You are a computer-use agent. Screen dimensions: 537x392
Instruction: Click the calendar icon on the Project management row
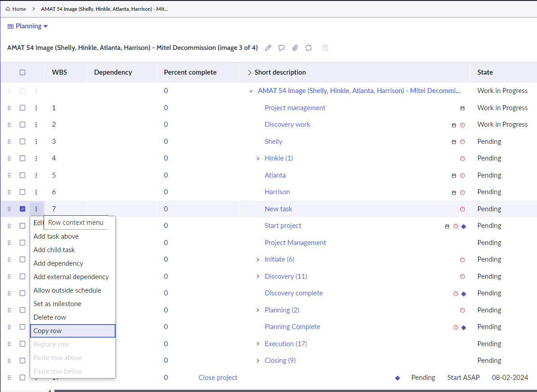click(462, 108)
